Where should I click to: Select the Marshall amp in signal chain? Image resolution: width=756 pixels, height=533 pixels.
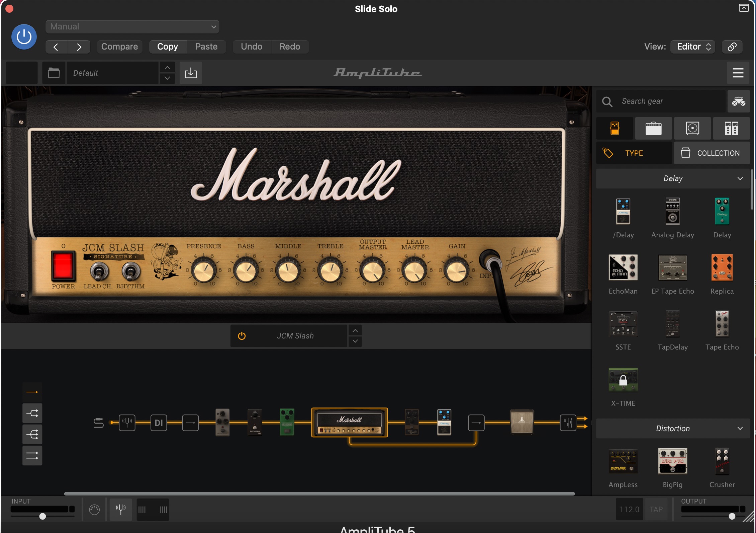click(349, 423)
